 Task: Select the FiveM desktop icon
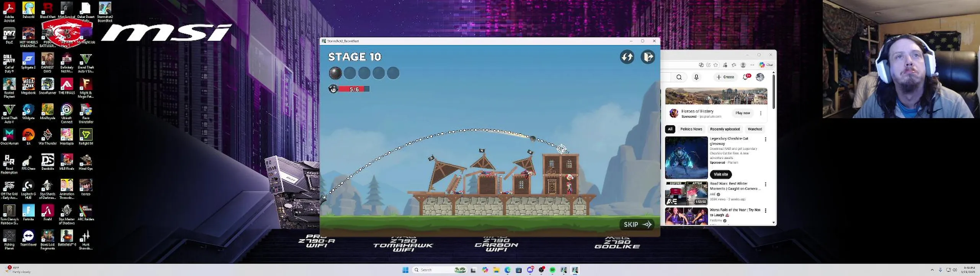(x=47, y=213)
